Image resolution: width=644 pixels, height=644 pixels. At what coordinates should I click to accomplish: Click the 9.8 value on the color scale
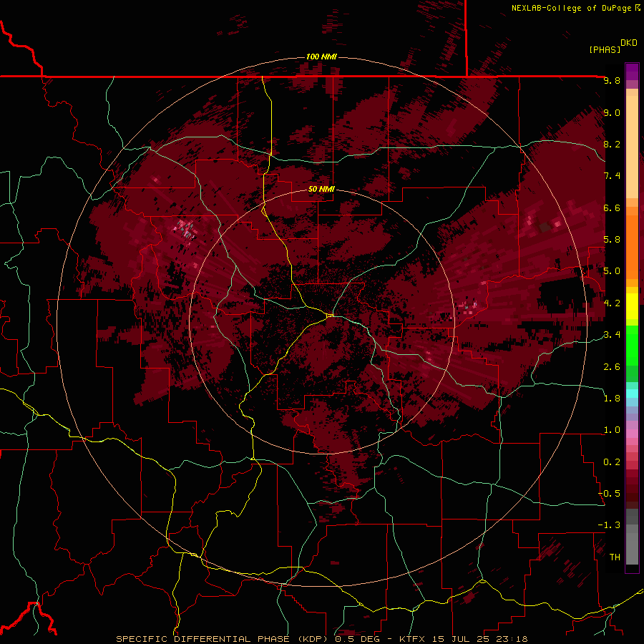(612, 80)
